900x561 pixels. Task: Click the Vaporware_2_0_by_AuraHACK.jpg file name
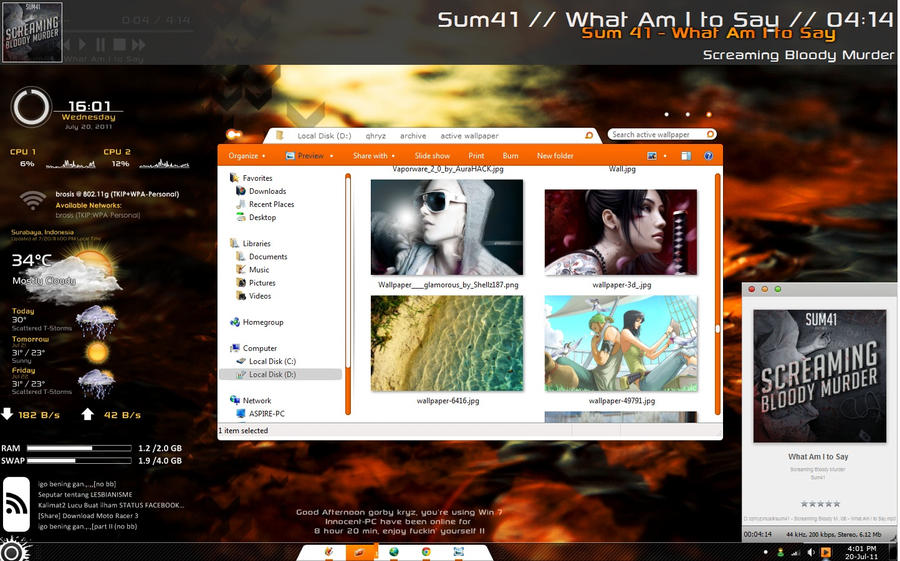coord(448,169)
